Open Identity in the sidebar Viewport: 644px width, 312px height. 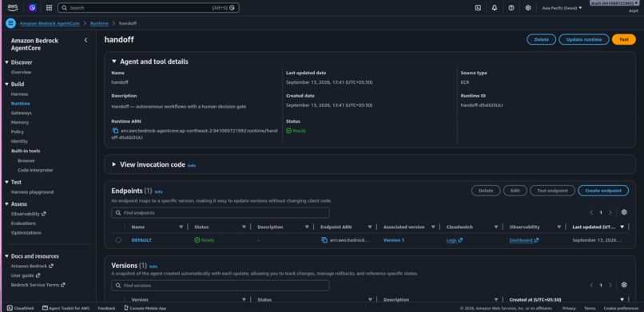[19, 141]
